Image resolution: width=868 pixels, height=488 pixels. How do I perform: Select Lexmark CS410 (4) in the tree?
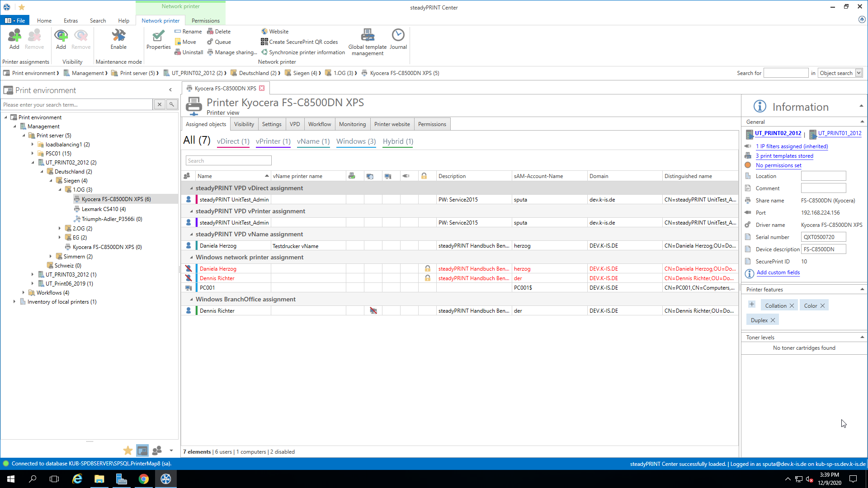pyautogui.click(x=104, y=209)
